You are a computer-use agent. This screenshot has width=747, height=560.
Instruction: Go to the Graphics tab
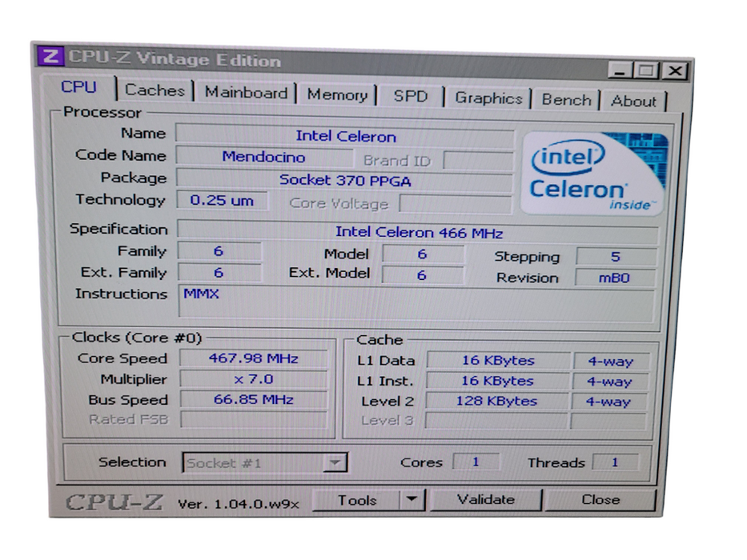488,98
